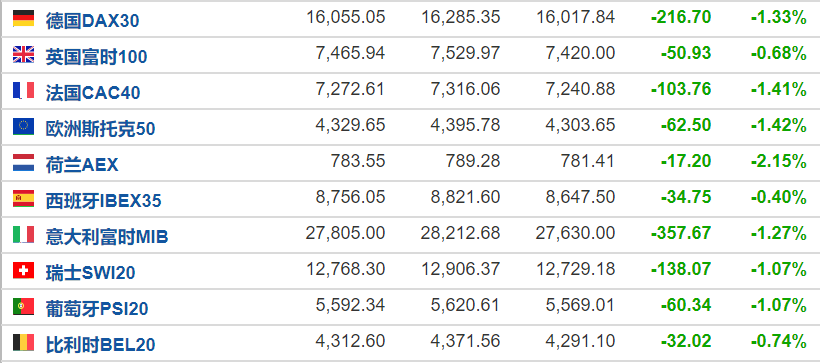Viewport: 820px width, 363px height.
Task: Click the Portuguese flag icon
Action: click(24, 307)
